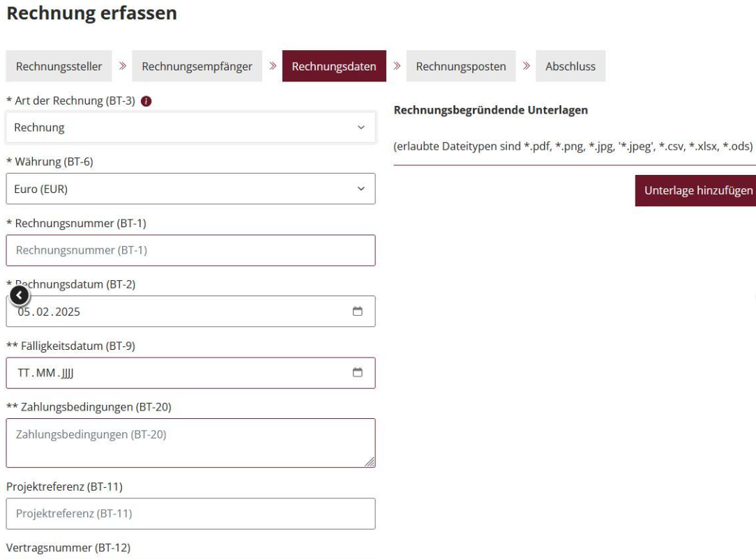The width and height of the screenshot is (756, 559).
Task: Click the info icon beside Art der Rechnung
Action: click(146, 101)
